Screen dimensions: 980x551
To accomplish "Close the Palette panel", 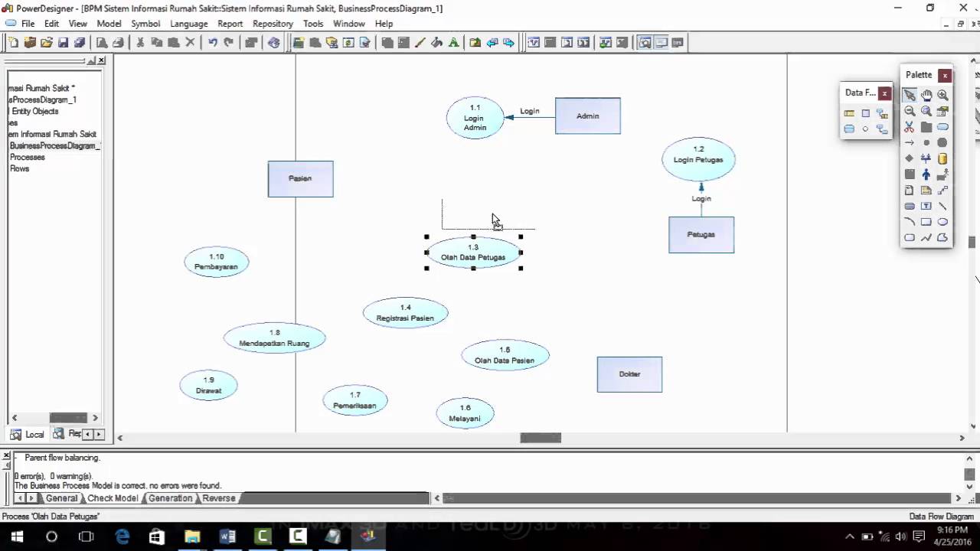I will pyautogui.click(x=946, y=75).
